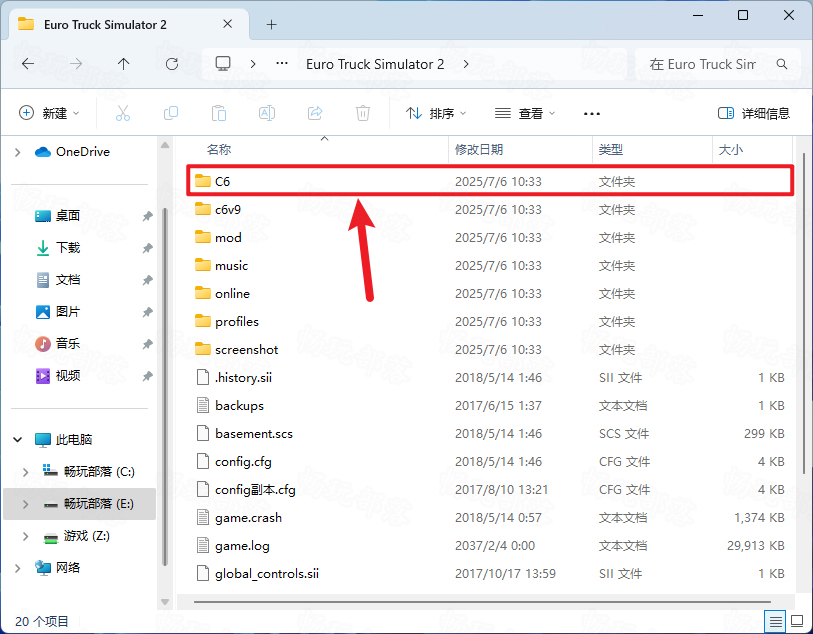Rename the selected item

tap(267, 113)
